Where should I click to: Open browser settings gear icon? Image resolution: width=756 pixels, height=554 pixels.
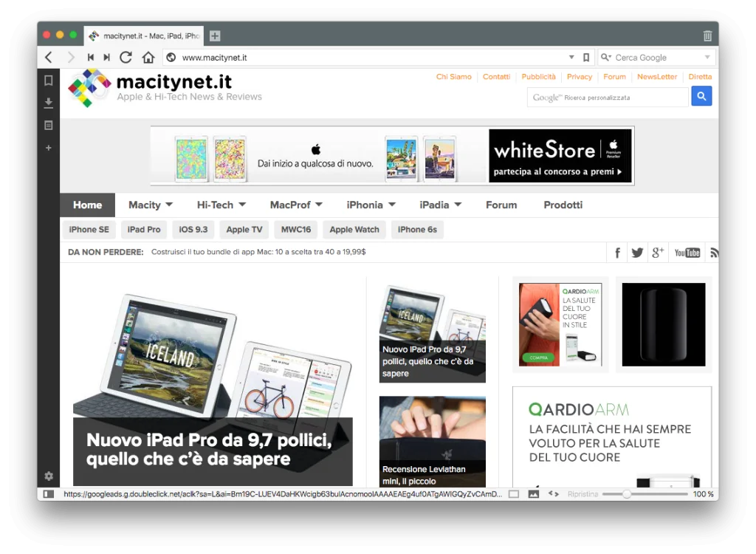pyautogui.click(x=49, y=476)
